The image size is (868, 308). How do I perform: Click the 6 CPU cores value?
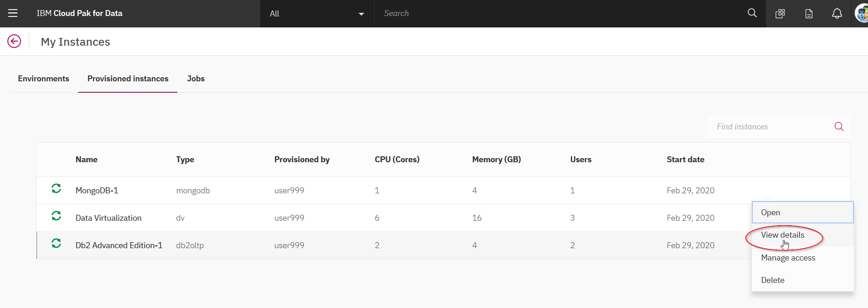[x=377, y=218]
